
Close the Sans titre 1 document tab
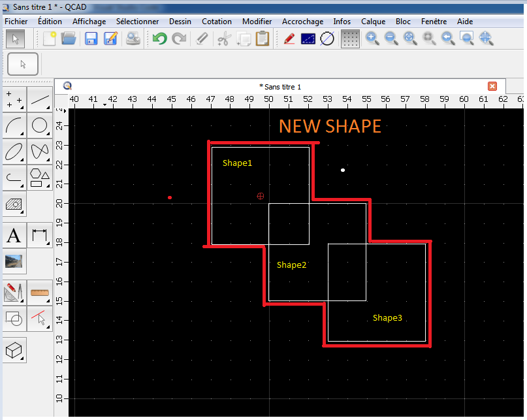pyautogui.click(x=492, y=86)
